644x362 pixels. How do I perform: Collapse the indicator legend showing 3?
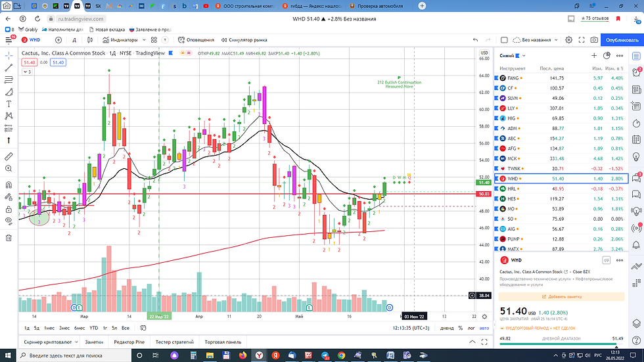click(x=27, y=72)
